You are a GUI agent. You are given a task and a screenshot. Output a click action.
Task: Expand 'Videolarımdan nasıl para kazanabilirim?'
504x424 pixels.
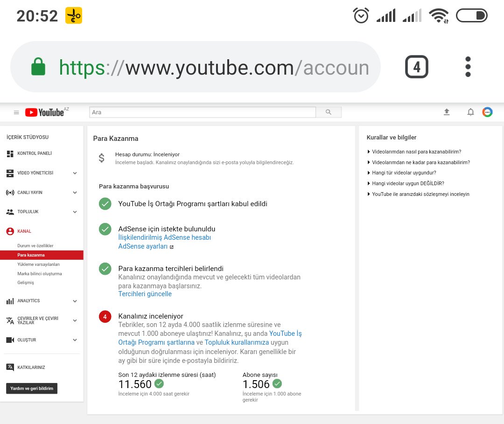[414, 152]
